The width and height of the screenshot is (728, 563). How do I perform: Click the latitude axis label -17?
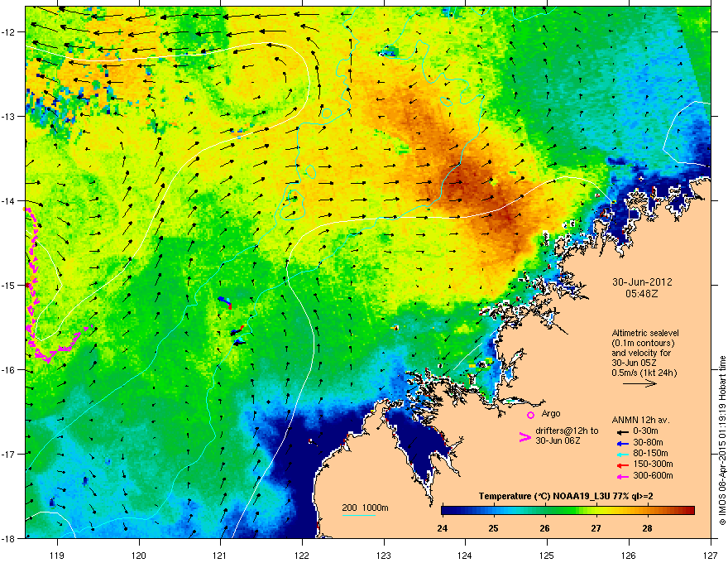pos(9,454)
